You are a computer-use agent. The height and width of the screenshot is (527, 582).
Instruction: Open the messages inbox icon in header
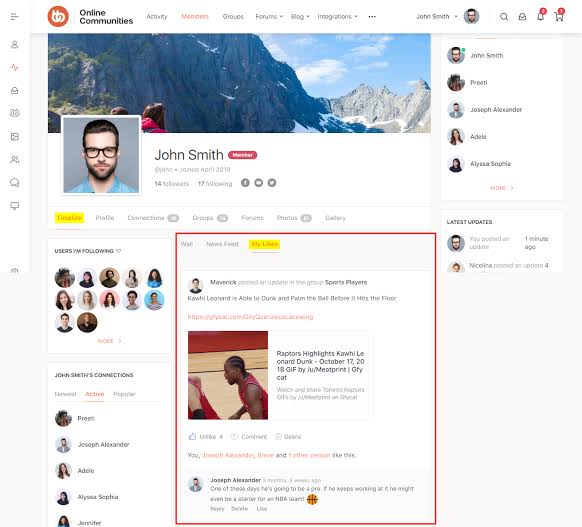click(x=522, y=17)
